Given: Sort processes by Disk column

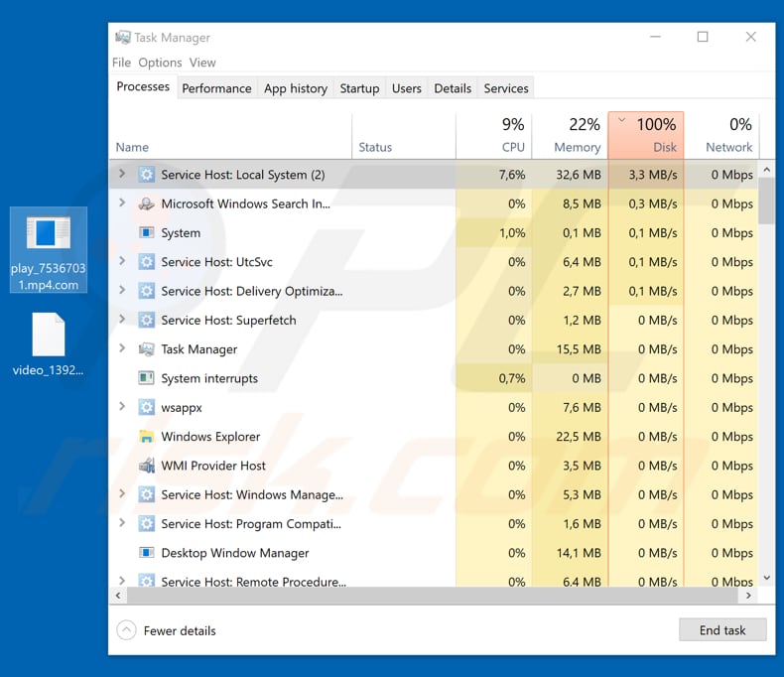Looking at the screenshot, I should click(x=646, y=135).
